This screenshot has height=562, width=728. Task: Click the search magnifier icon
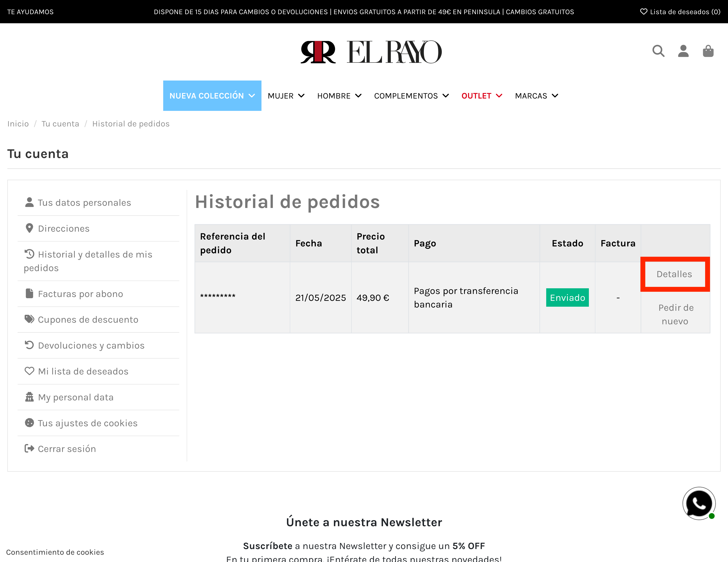click(x=658, y=51)
